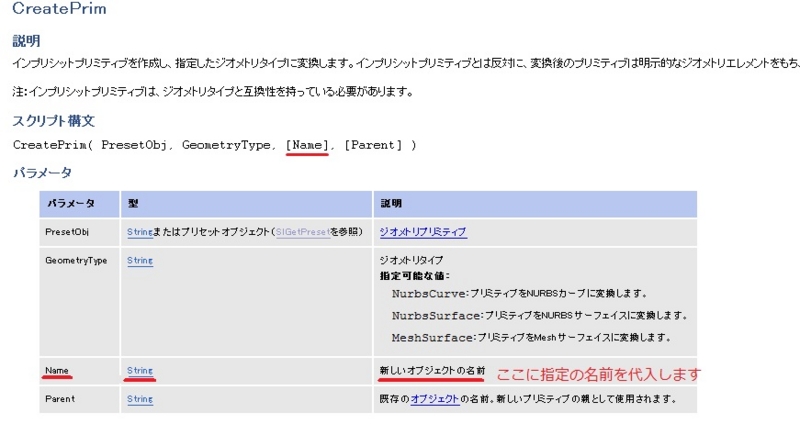Select the CreatePrim syntax line
The height and width of the screenshot is (424, 800).
(214, 145)
